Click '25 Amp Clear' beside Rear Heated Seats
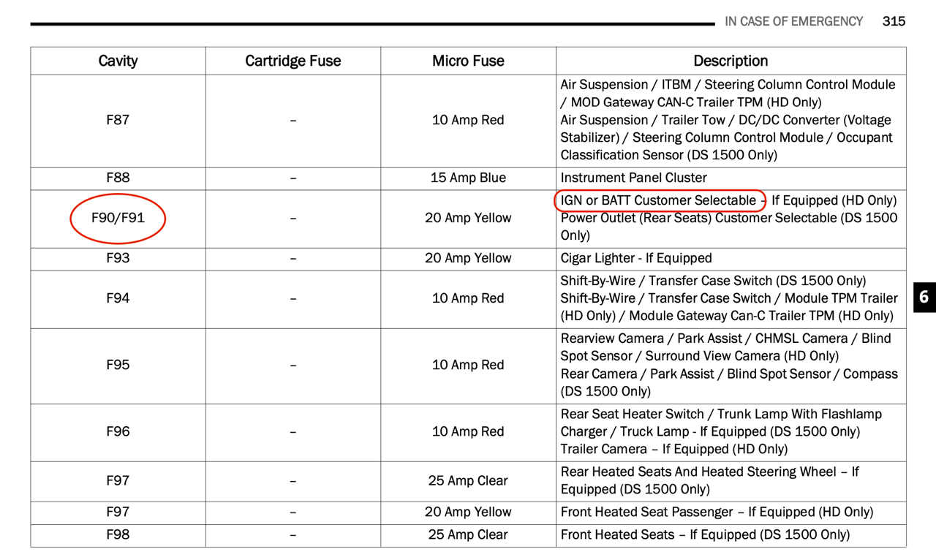This screenshot has height=560, width=936. [x=468, y=480]
